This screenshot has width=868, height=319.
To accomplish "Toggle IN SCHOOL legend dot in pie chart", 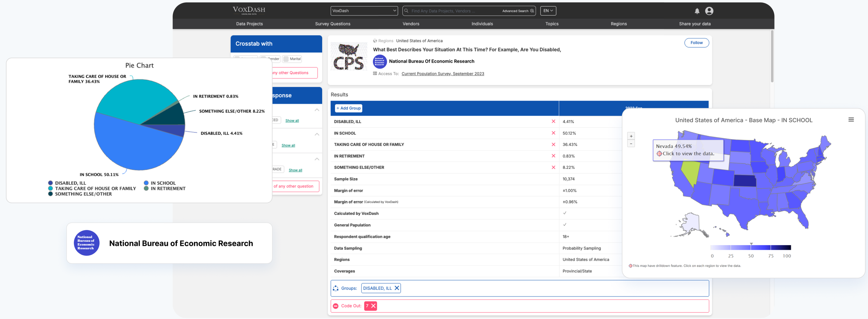I will (146, 183).
